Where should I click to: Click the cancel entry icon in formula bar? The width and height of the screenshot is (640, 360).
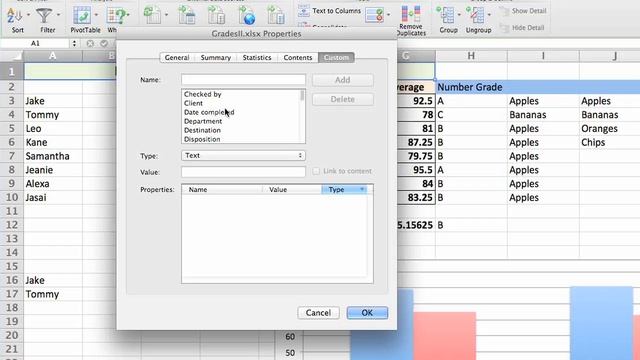coord(90,43)
